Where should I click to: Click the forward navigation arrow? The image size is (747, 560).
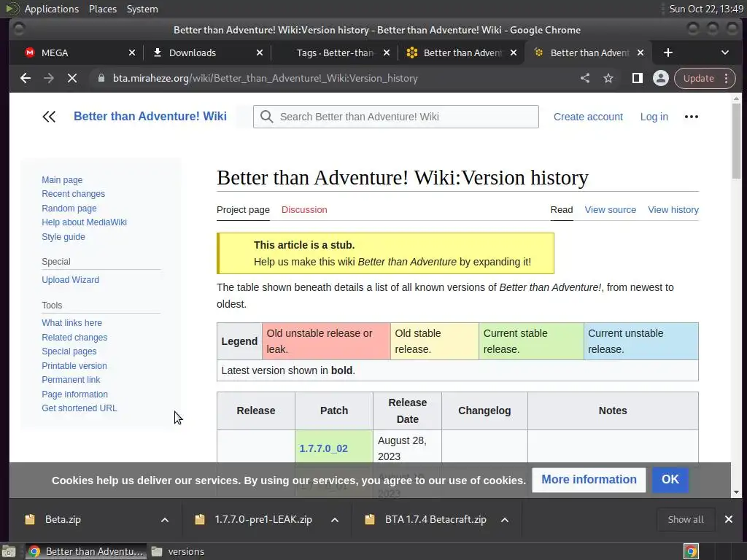[49, 78]
